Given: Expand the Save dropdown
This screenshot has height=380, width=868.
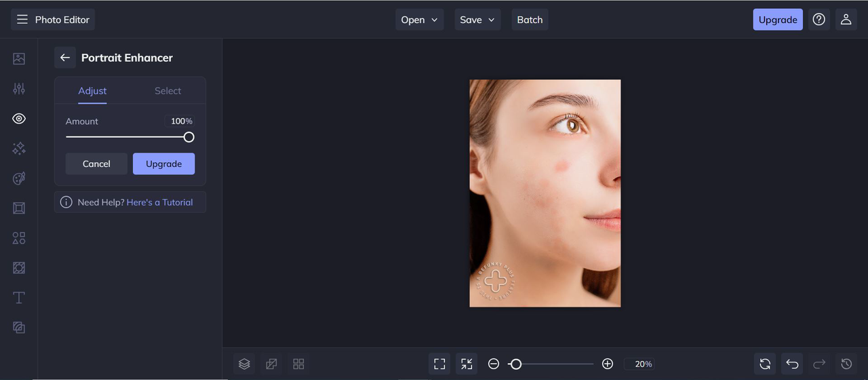Looking at the screenshot, I should 477,20.
